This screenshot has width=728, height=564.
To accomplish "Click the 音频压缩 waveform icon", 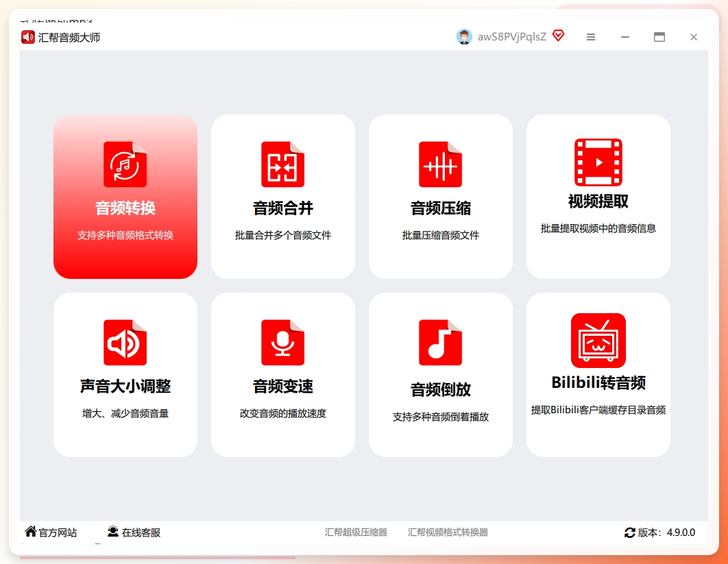I will point(441,164).
